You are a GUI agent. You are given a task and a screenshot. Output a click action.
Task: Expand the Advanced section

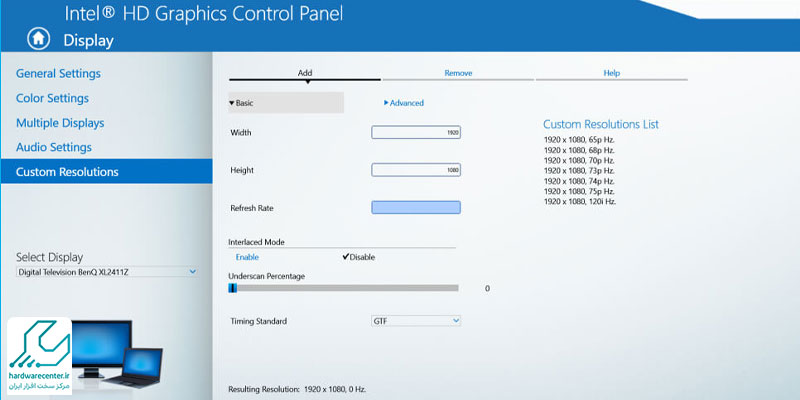click(404, 103)
